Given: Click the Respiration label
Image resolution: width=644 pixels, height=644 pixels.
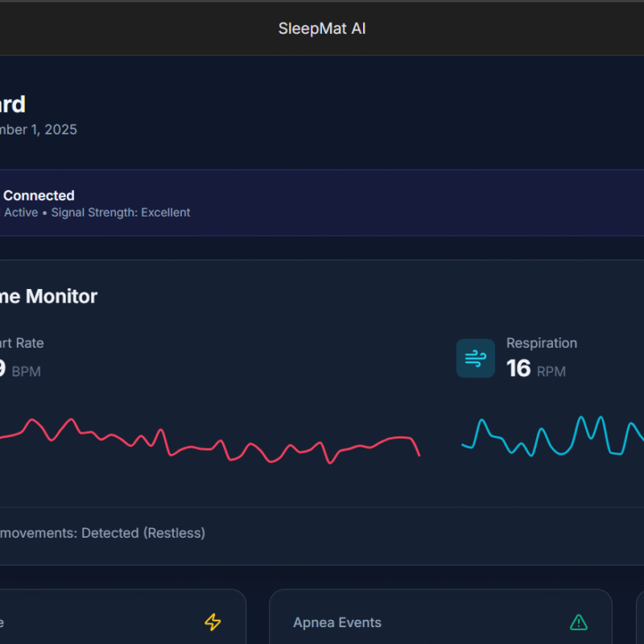Looking at the screenshot, I should pyautogui.click(x=541, y=343).
